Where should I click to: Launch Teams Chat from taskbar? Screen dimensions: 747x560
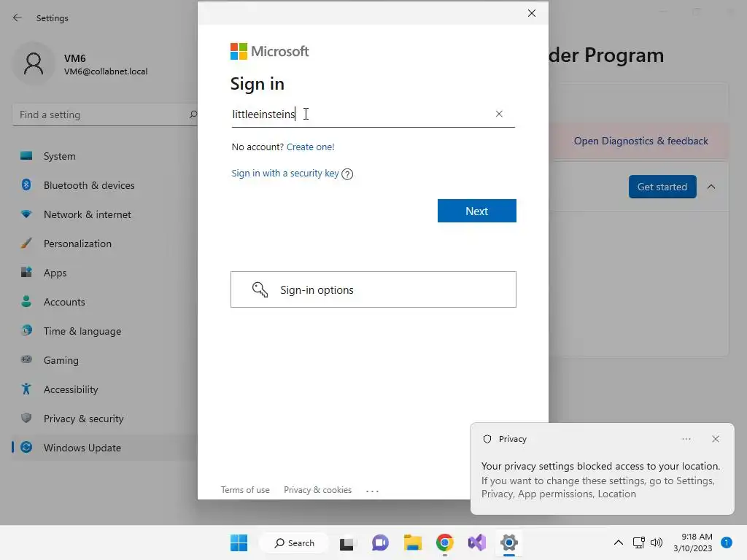[x=379, y=542]
